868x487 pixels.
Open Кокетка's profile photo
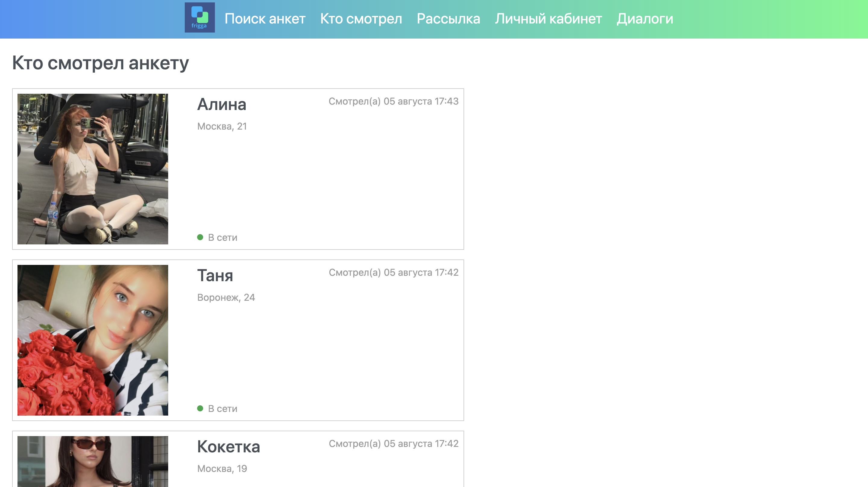pos(93,461)
